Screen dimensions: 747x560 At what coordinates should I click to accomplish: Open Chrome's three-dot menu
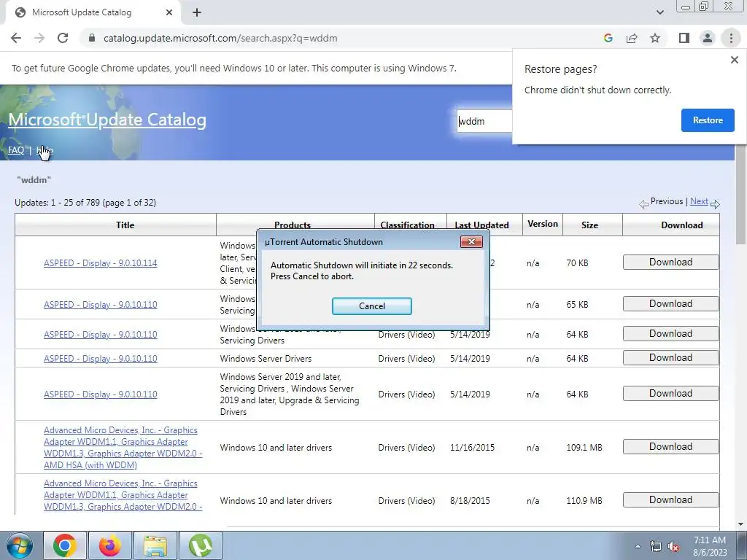(x=731, y=38)
